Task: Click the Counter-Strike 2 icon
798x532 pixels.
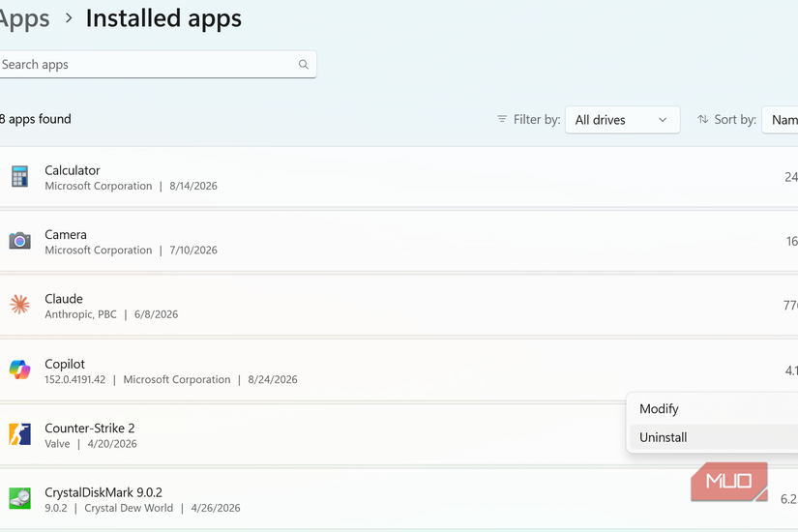Action: click(20, 434)
